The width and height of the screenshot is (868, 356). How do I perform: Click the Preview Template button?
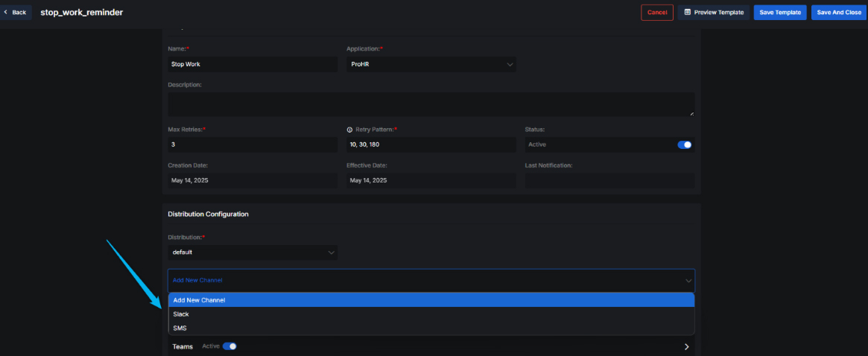pos(713,12)
